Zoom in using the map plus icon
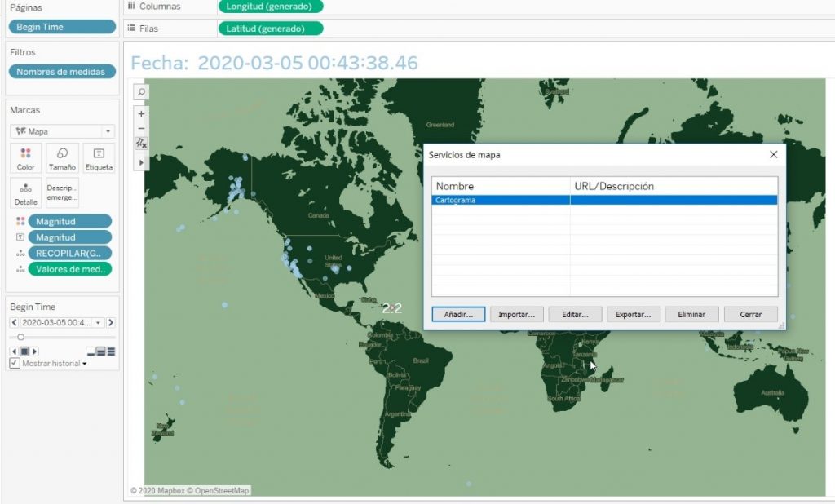835x504 pixels. click(140, 112)
